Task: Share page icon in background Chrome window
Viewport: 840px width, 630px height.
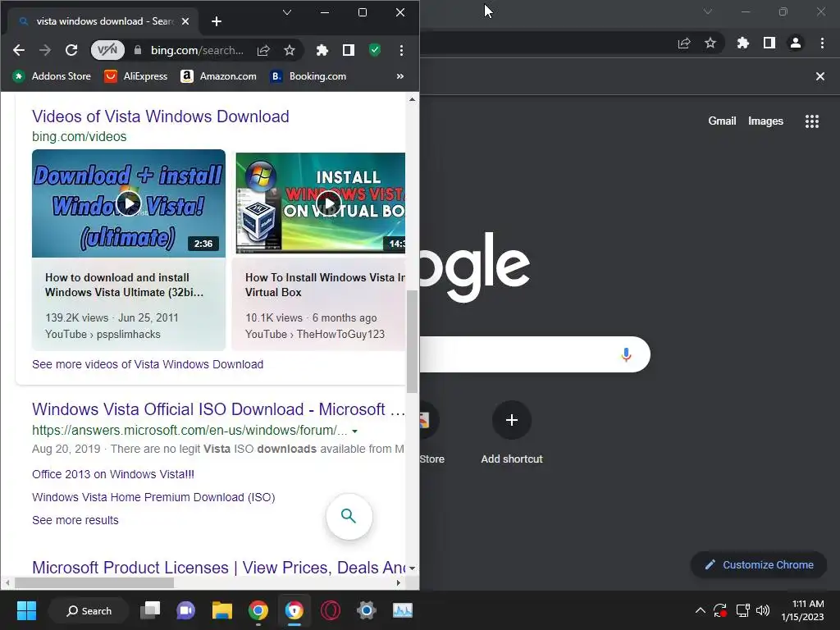Action: [684, 43]
